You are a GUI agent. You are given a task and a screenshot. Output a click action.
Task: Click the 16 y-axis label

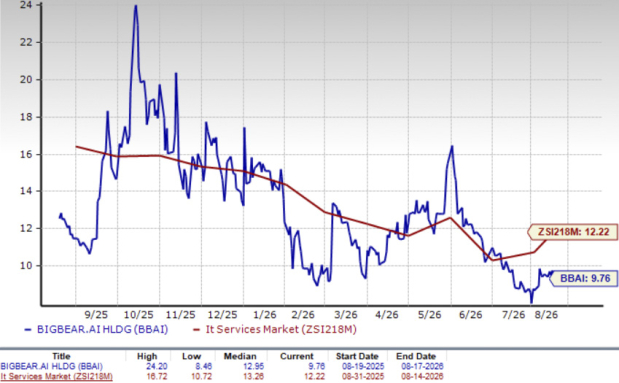[26, 154]
